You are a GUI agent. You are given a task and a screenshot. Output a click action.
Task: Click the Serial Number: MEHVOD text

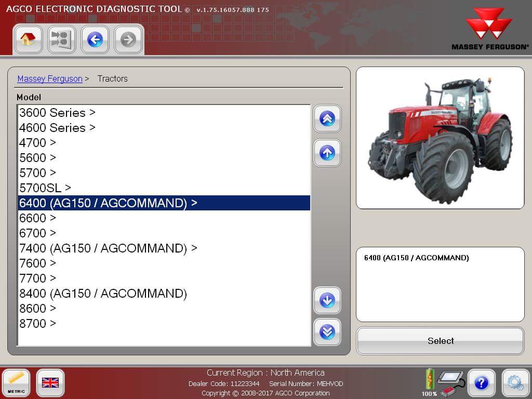tap(306, 384)
